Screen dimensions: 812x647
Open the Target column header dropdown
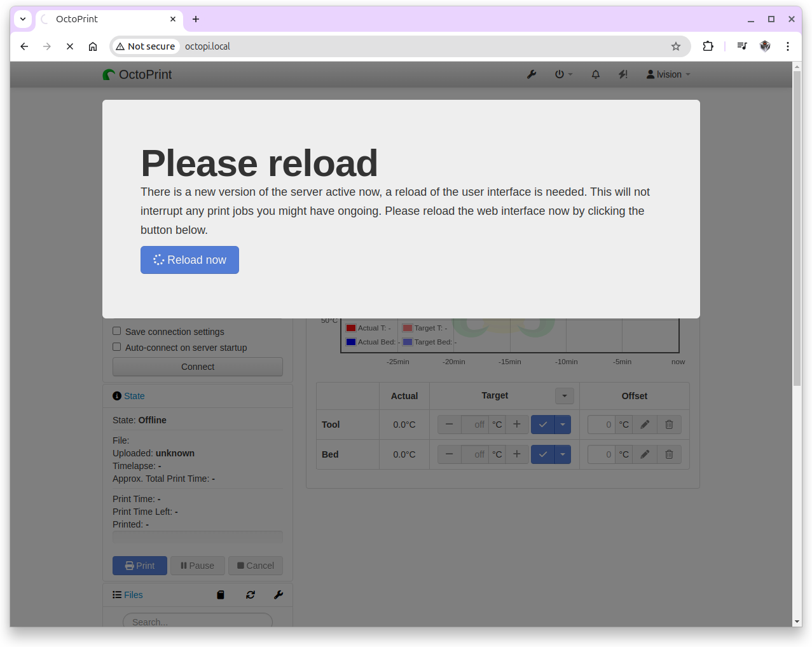[x=565, y=396]
